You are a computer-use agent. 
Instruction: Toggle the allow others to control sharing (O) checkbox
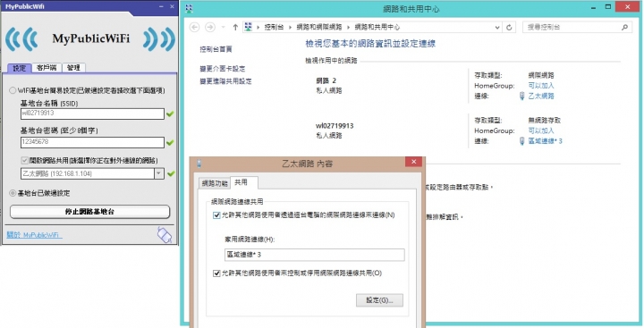[x=216, y=273]
